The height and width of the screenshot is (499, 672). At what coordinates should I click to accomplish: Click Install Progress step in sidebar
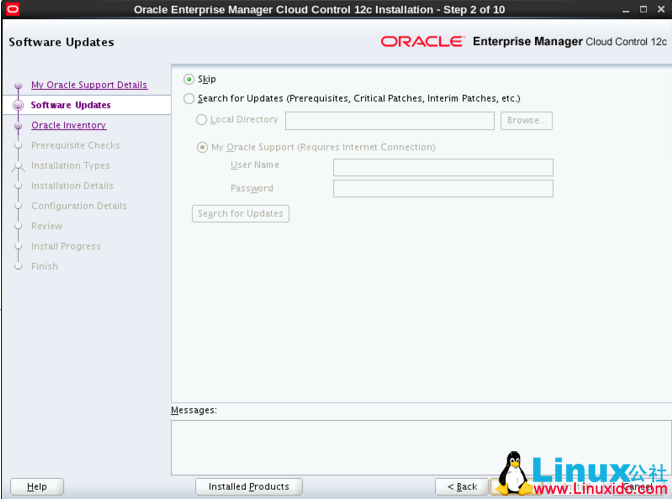pyautogui.click(x=66, y=246)
